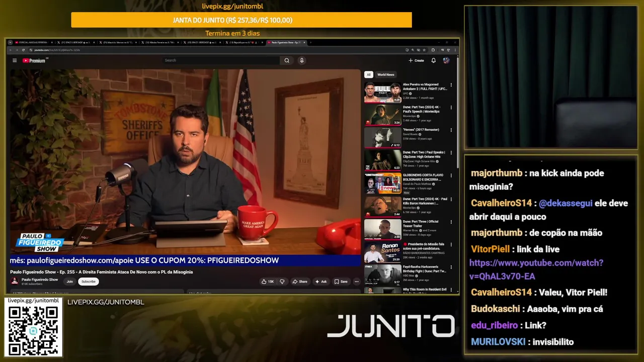Screen dimensions: 644x362
Task: Open Dune Part Two Paul's Speech thumbnail
Action: [382, 115]
